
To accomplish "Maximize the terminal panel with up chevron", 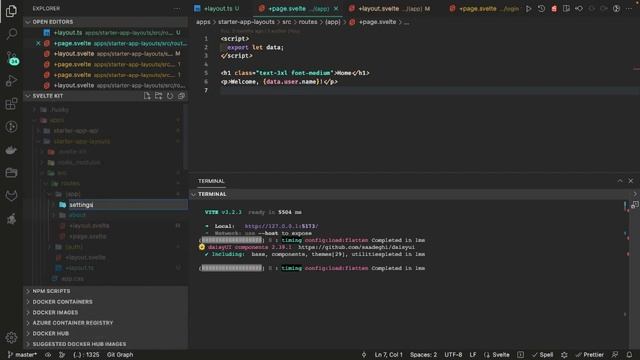I will coord(620,181).
